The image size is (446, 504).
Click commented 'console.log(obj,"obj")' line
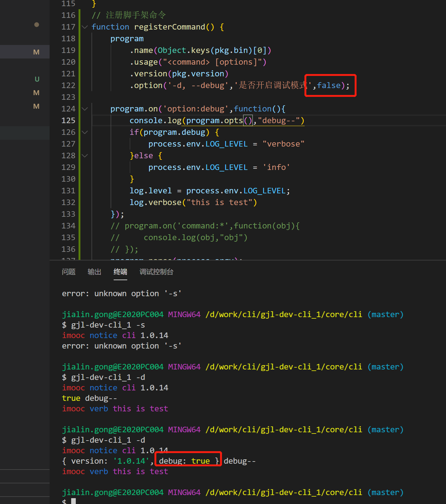(196, 238)
